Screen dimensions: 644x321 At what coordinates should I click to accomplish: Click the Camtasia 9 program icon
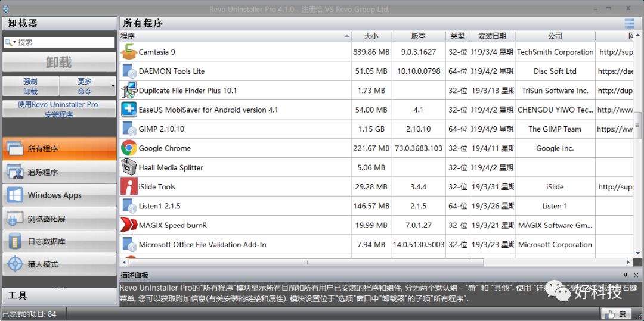129,52
